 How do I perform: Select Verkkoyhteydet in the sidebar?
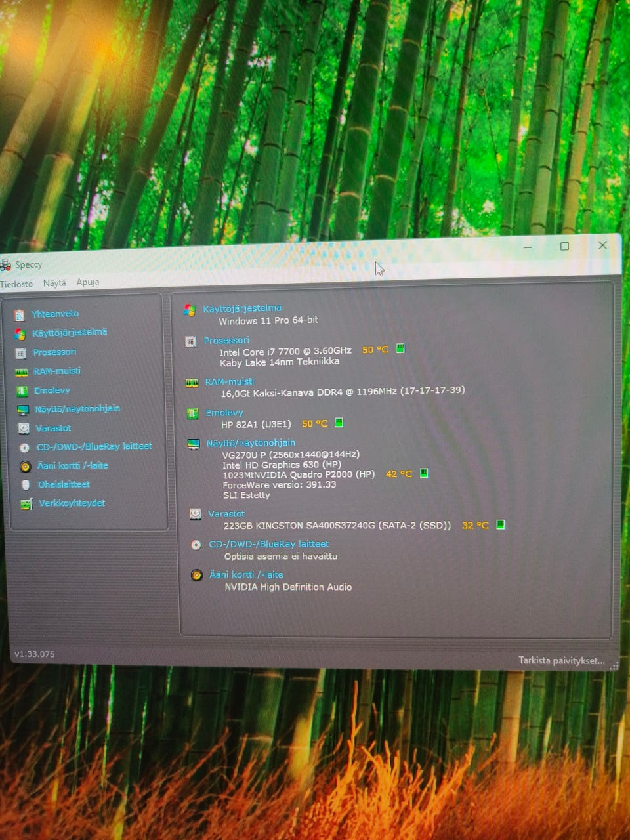click(x=72, y=503)
